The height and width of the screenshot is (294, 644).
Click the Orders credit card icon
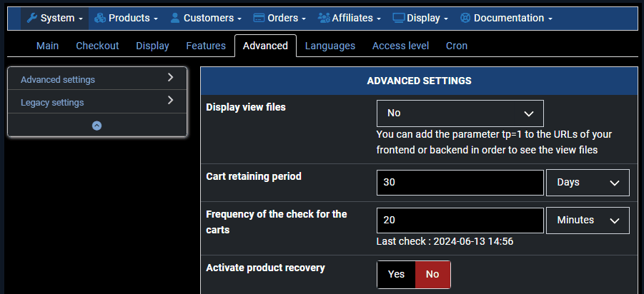259,18
